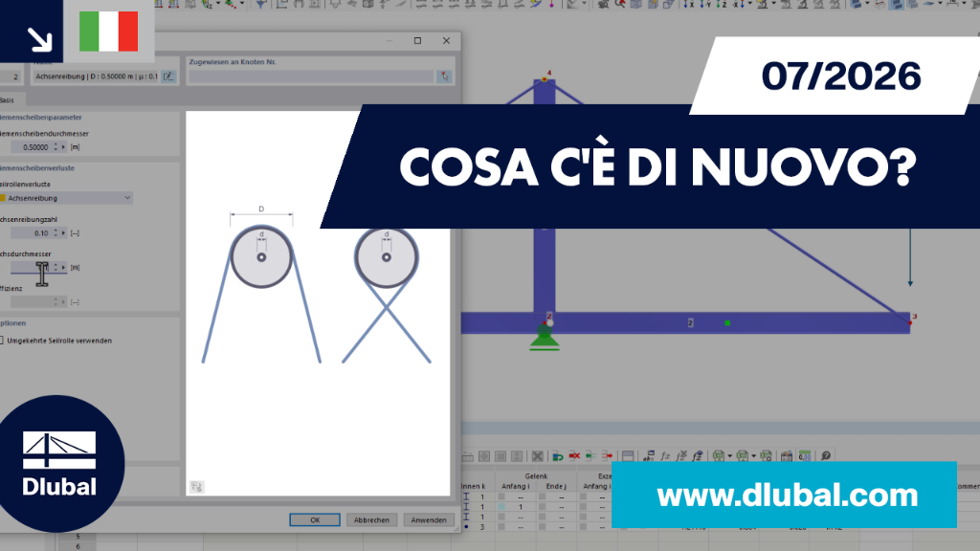Click the row header '5' in the lower table
Image resolution: width=980 pixels, height=551 pixels.
click(78, 537)
